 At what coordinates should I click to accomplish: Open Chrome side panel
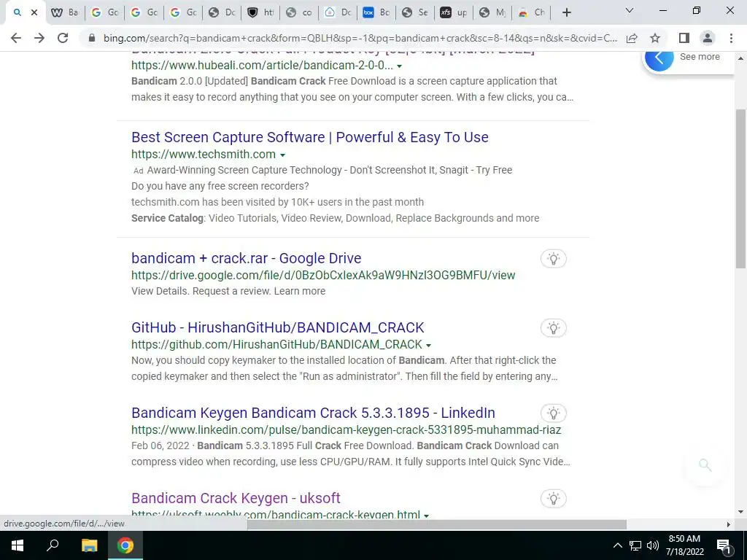[x=684, y=38]
